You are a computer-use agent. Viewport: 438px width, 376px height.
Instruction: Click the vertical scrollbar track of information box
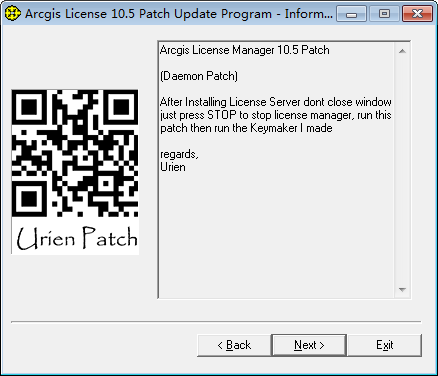click(x=402, y=170)
